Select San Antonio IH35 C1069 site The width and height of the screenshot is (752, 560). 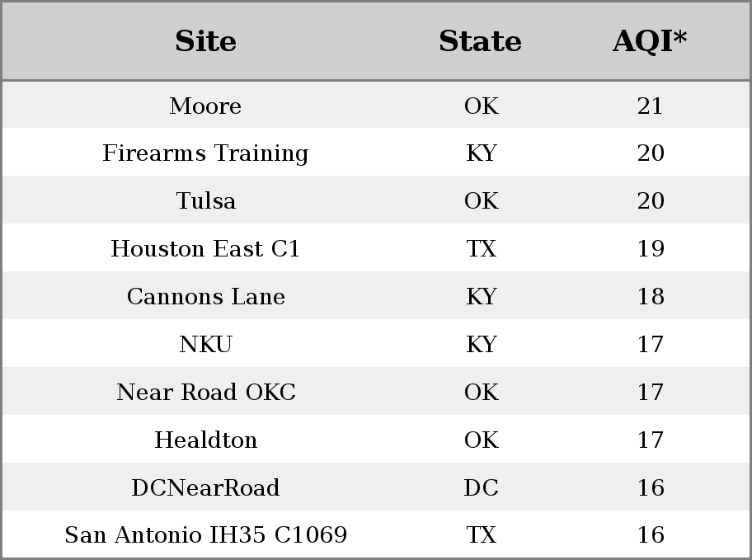click(x=206, y=534)
